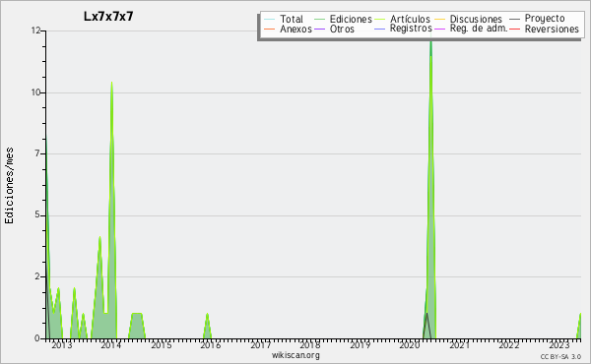The width and height of the screenshot is (591, 364).
Task: Click the 2015 x-axis label
Action: pos(162,345)
